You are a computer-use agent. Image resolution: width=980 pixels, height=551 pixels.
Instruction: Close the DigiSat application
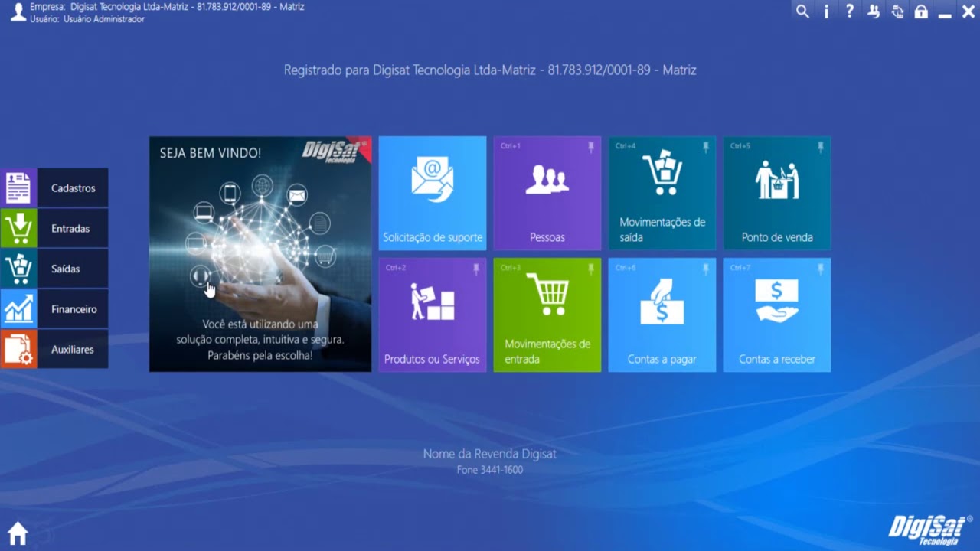[x=969, y=11]
